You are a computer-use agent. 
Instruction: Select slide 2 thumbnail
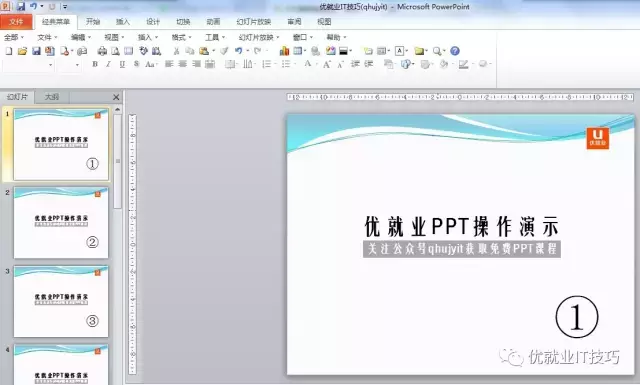click(61, 223)
